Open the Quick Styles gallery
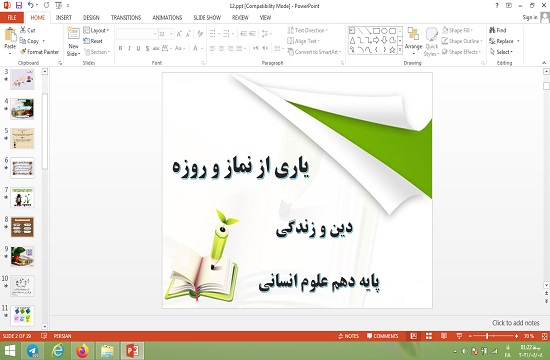The image size is (550, 360). 431,42
